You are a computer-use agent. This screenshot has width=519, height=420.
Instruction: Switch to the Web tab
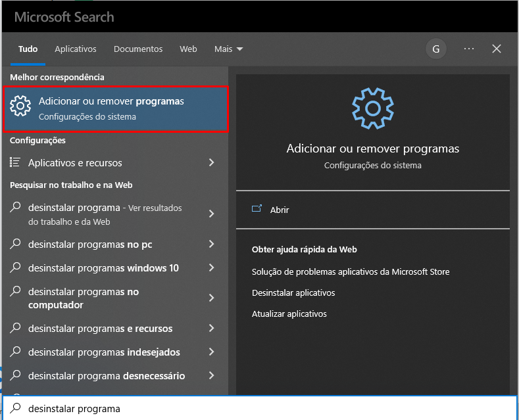188,49
